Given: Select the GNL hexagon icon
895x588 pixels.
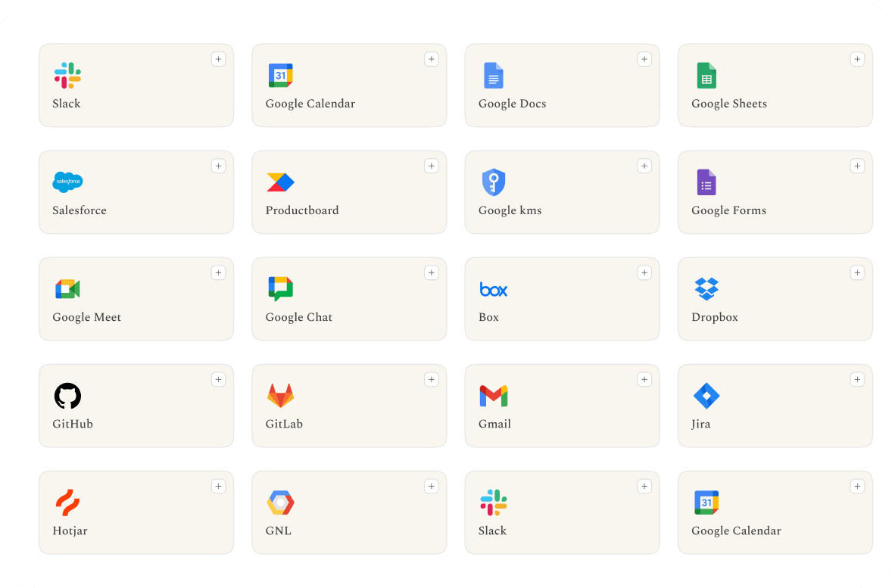Looking at the screenshot, I should pos(280,502).
